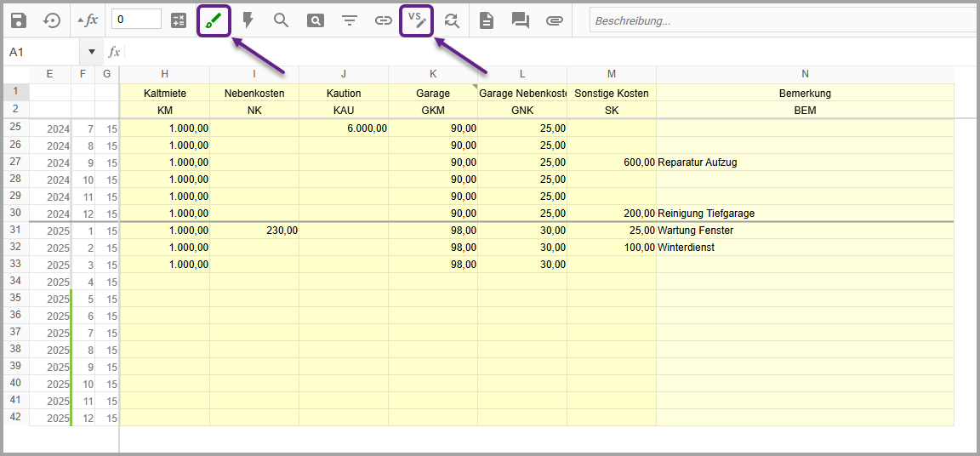Click the chain link icon
Image resolution: width=980 pixels, height=456 pixels.
pos(384,20)
